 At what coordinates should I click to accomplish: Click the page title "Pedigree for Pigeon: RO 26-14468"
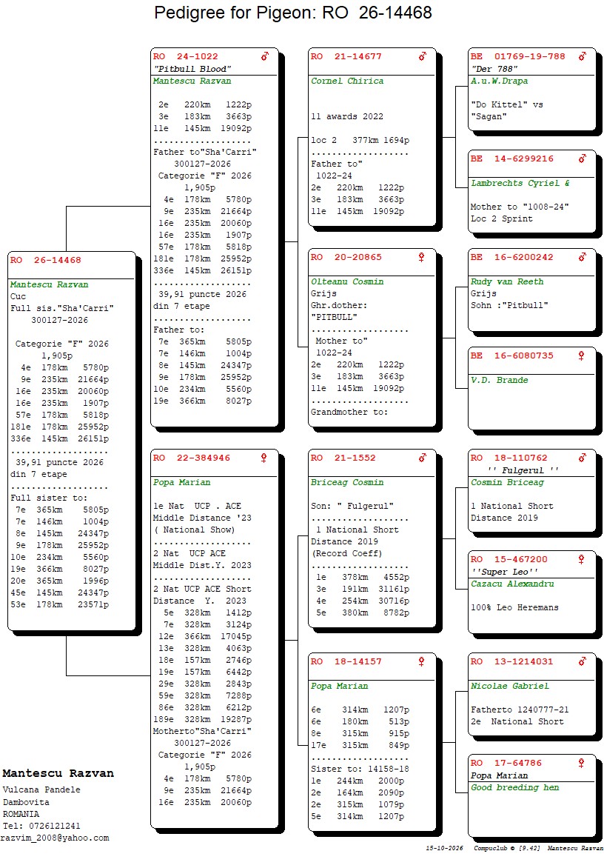point(293,13)
